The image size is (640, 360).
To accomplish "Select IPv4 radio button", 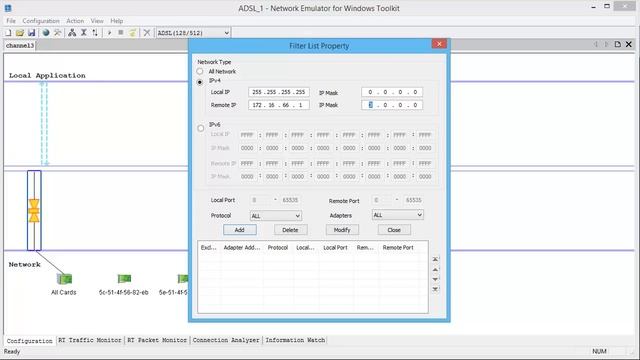I will click(x=200, y=82).
